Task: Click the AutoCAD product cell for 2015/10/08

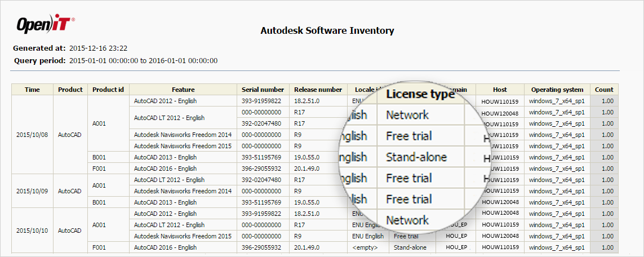Action: pyautogui.click(x=70, y=135)
